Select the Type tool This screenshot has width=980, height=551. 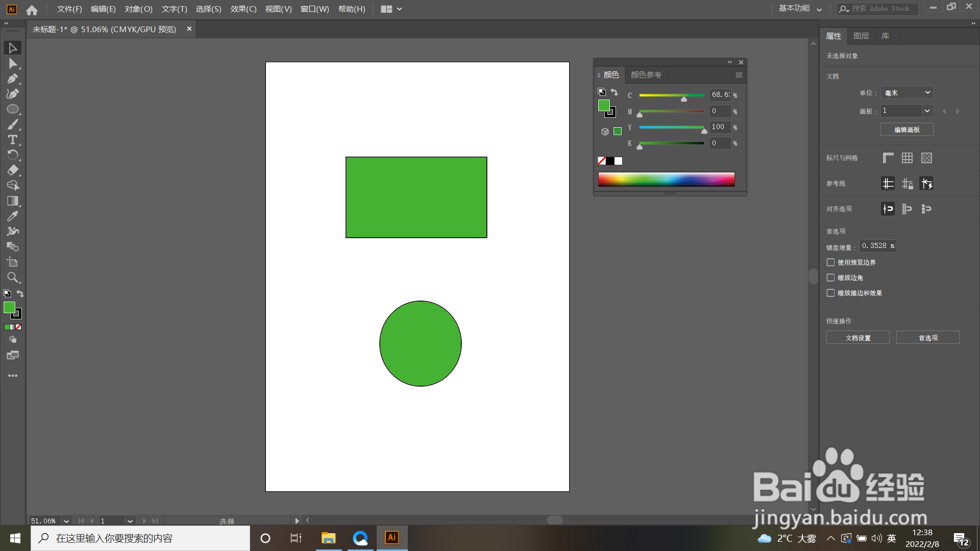click(x=13, y=140)
